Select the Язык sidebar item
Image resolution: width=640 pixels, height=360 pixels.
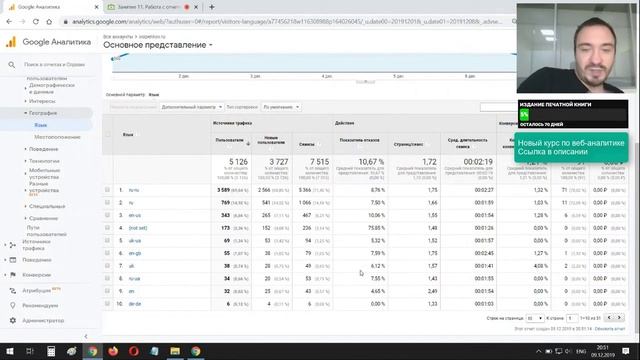(x=41, y=125)
